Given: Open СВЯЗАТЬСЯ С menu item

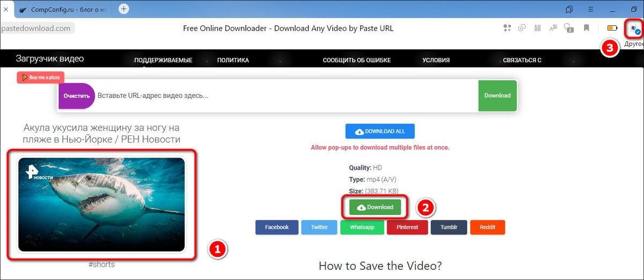Looking at the screenshot, I should tap(522, 60).
